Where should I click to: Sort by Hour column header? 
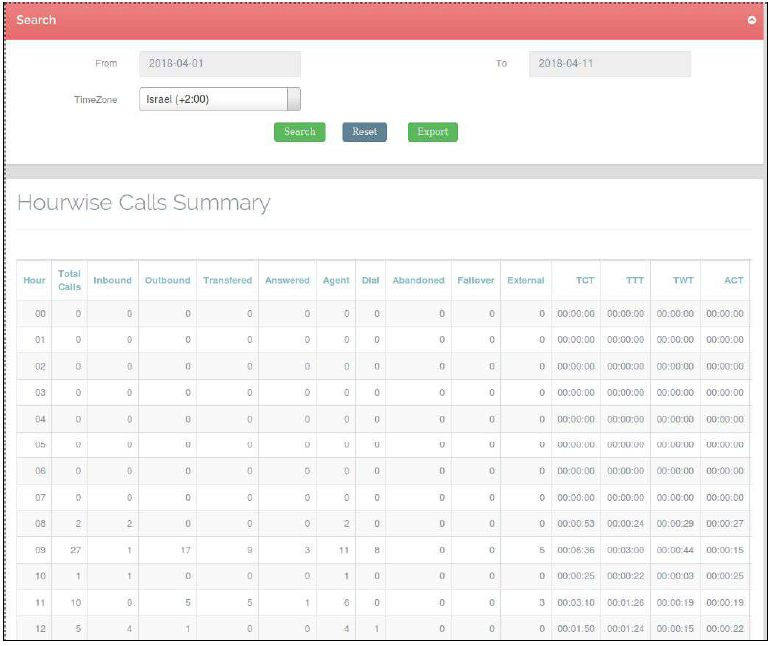coord(34,280)
